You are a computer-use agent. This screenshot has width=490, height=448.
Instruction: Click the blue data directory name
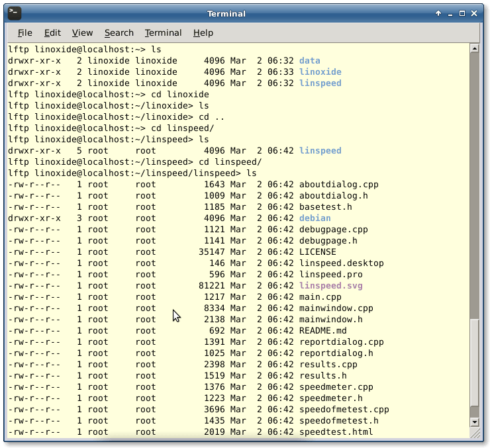pos(310,61)
